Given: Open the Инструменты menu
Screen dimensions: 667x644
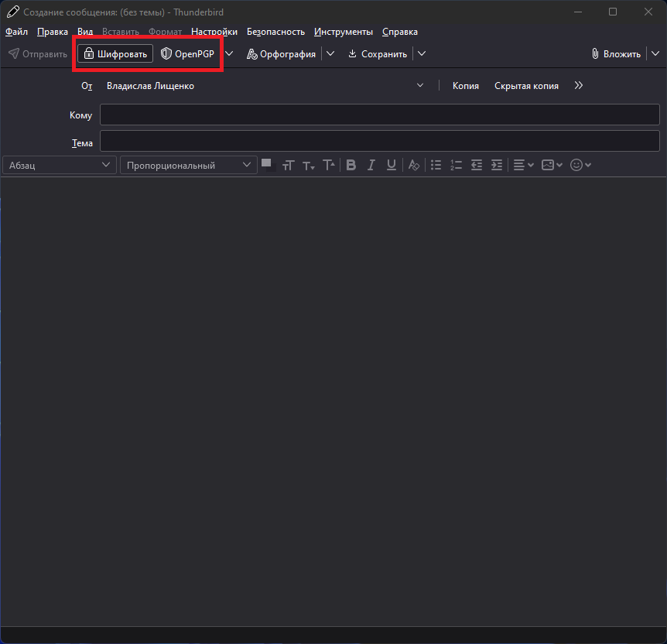Looking at the screenshot, I should tap(344, 32).
